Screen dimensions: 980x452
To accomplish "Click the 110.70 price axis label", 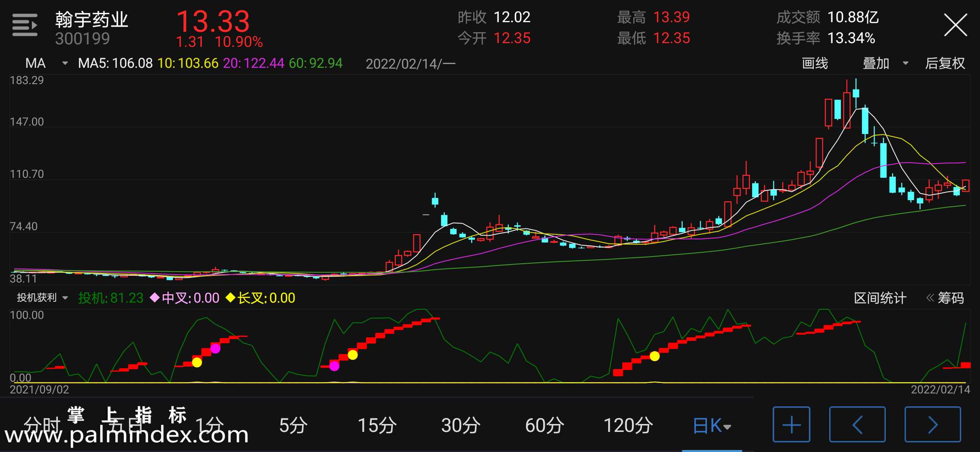I will (x=27, y=174).
